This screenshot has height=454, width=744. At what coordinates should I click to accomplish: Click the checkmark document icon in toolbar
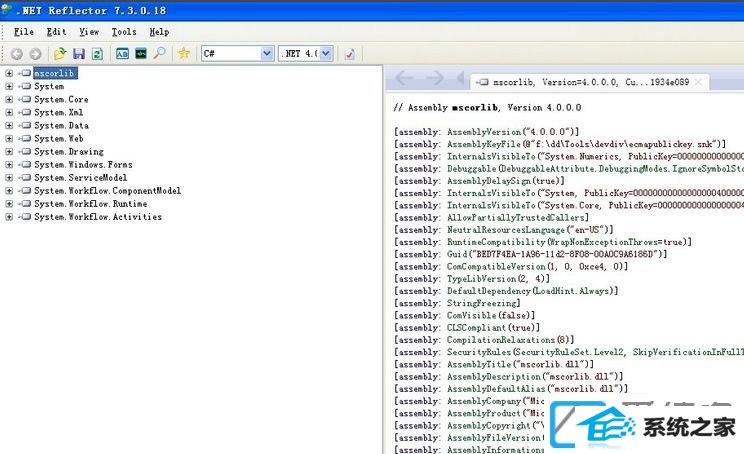350,54
